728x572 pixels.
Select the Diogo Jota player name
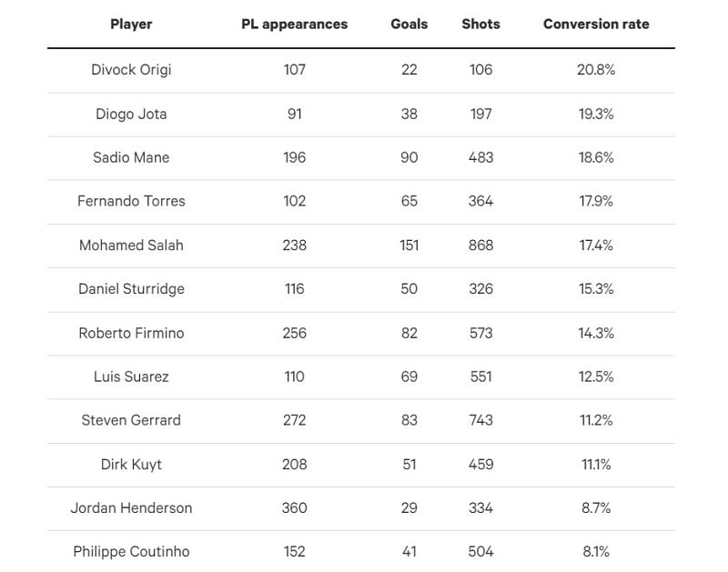tap(131, 114)
